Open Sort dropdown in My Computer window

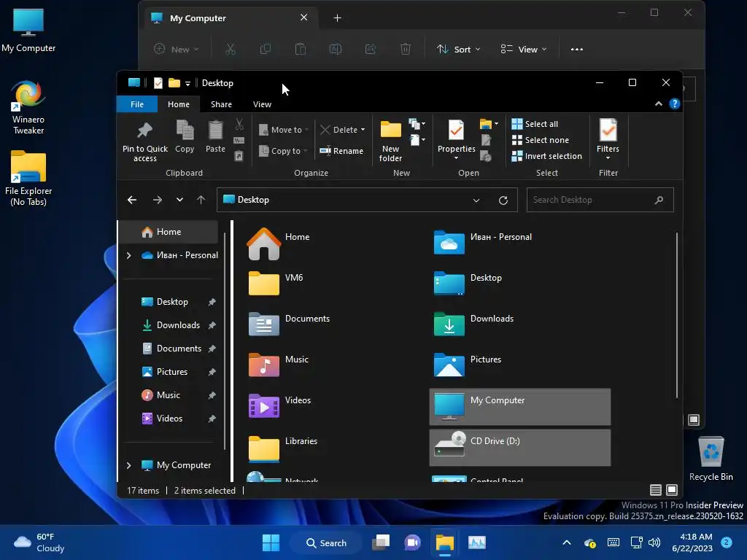pyautogui.click(x=458, y=49)
